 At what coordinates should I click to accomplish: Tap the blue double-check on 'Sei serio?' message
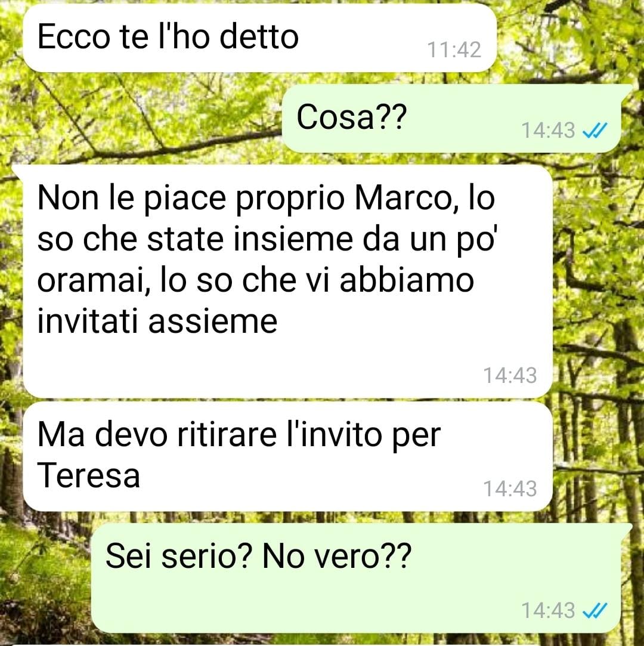pyautogui.click(x=595, y=610)
